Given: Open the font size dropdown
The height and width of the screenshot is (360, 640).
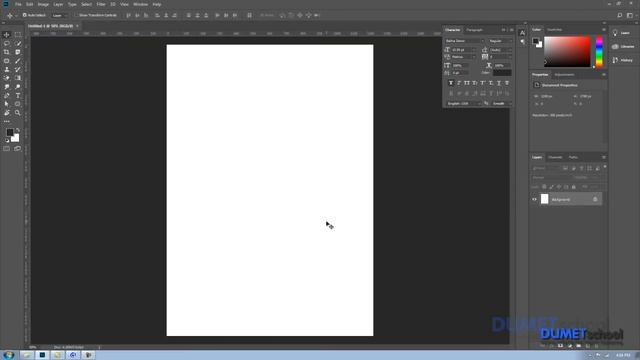Looking at the screenshot, I should coord(464,50).
